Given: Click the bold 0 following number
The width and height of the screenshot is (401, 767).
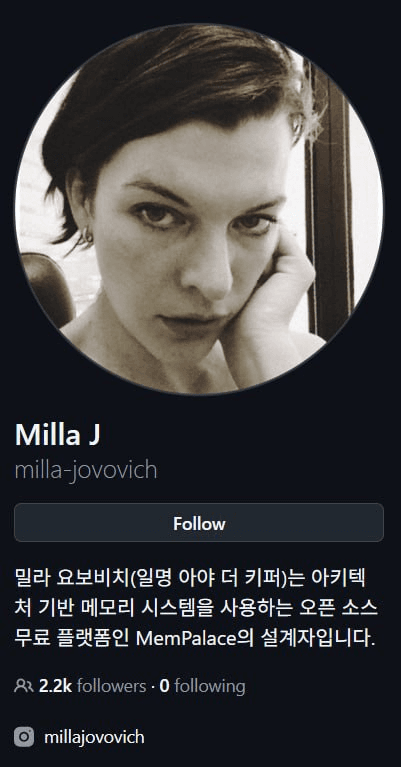Looking at the screenshot, I should 164,686.
